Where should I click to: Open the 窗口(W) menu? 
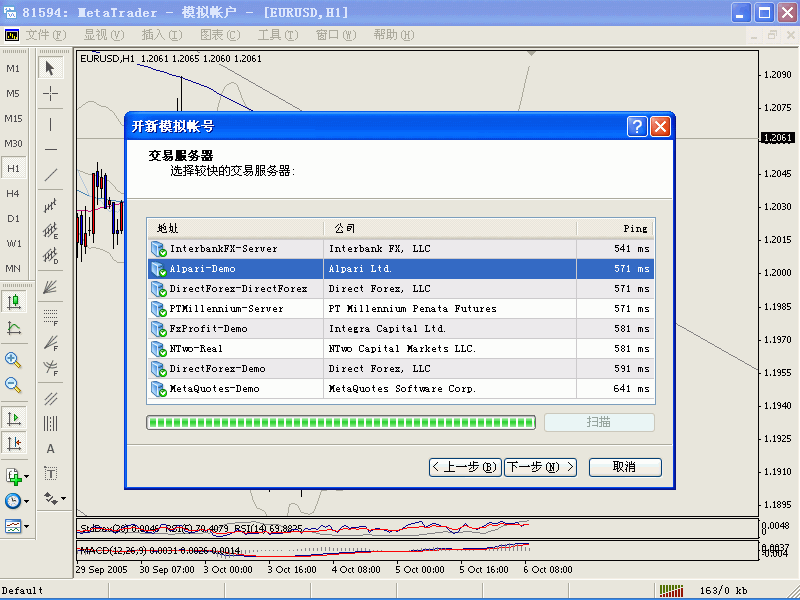336,35
